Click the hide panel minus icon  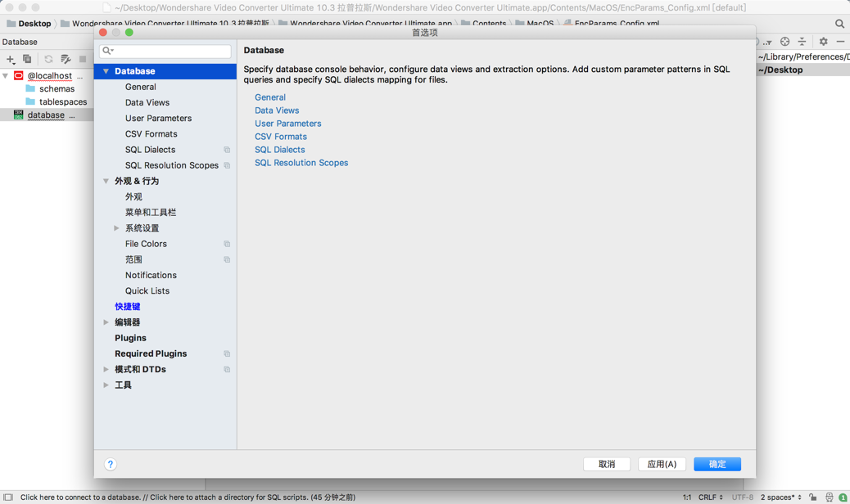840,42
